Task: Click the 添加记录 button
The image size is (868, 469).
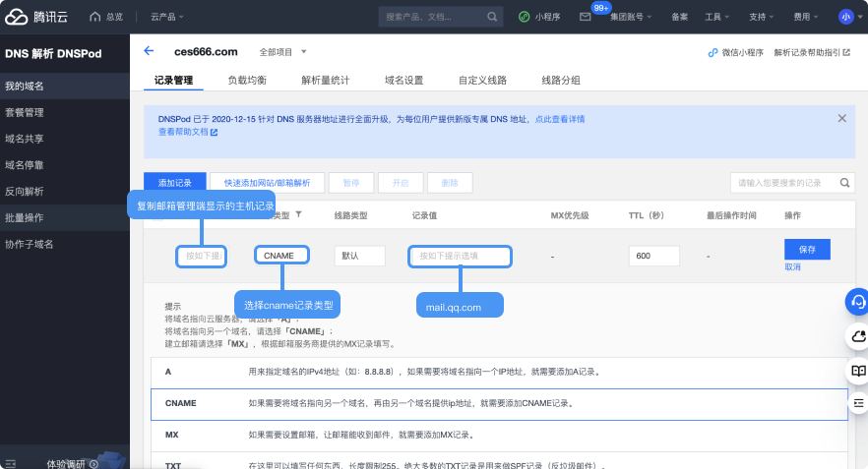Action: (174, 183)
